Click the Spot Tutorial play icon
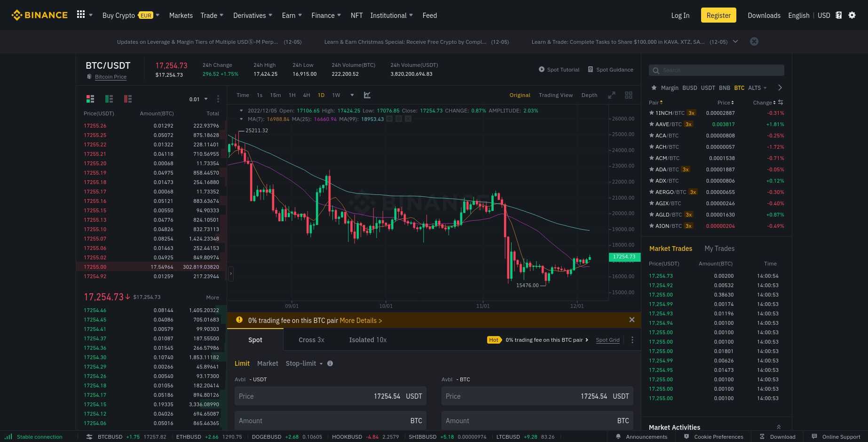 pos(542,69)
